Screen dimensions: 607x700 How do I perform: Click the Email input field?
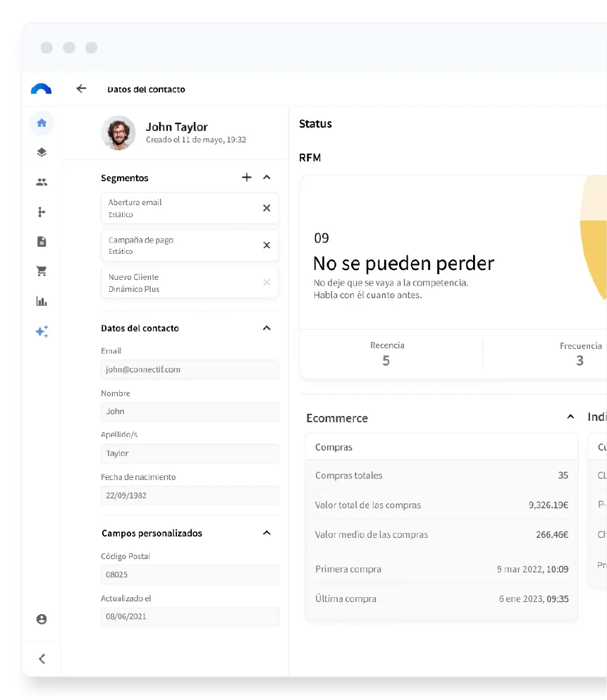point(190,369)
